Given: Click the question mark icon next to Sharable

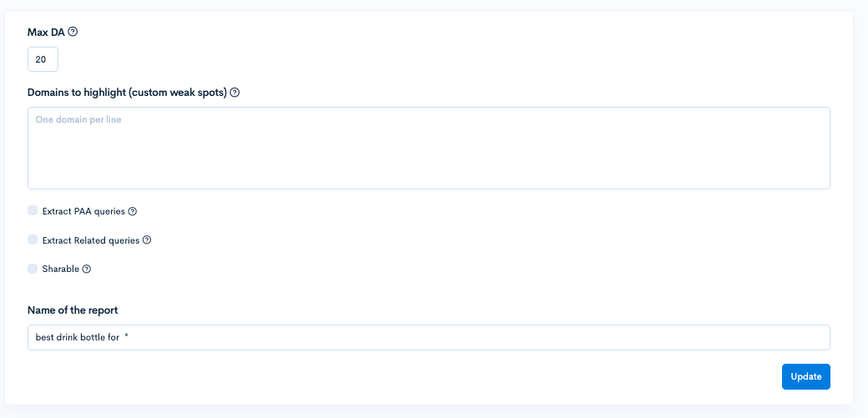Looking at the screenshot, I should (87, 269).
